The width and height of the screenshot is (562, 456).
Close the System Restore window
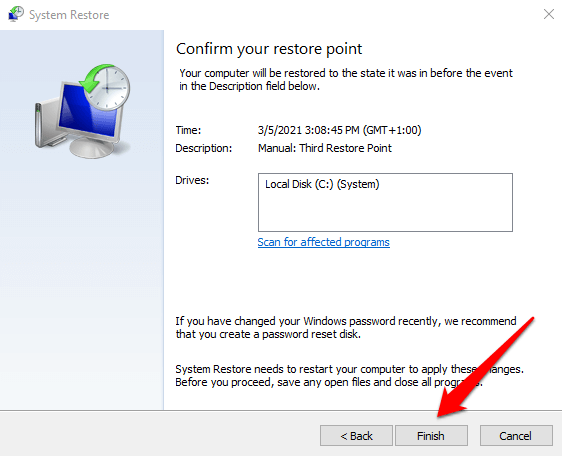pos(548,14)
